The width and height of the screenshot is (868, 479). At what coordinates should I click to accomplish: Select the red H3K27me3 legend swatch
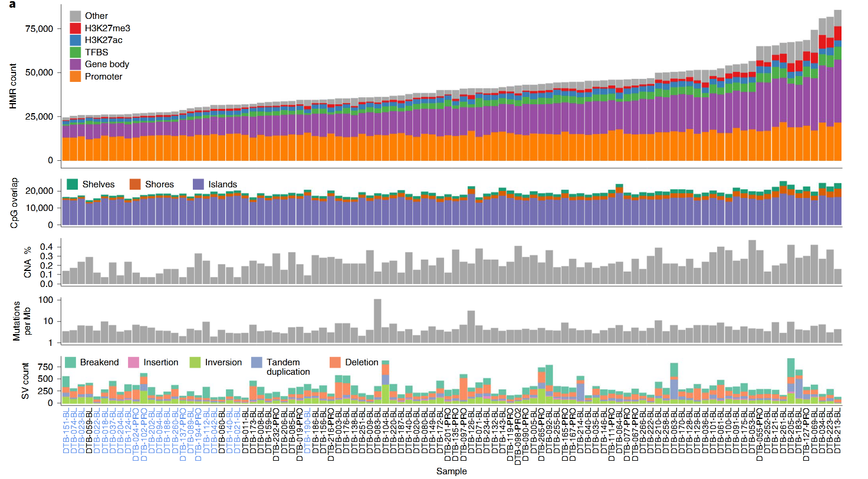pos(75,28)
